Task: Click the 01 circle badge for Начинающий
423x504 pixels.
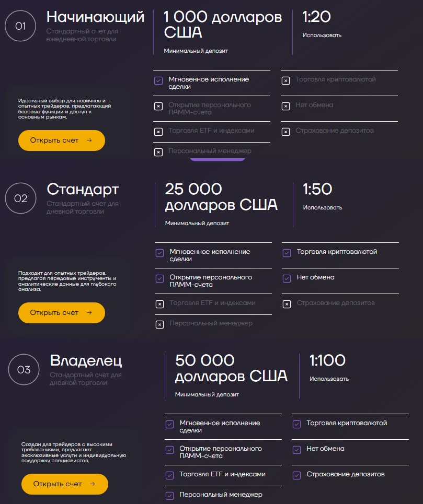Action: click(20, 26)
